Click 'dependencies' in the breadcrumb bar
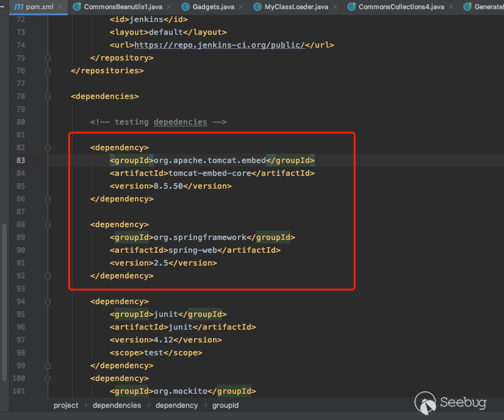This screenshot has height=420, width=504. [117, 405]
